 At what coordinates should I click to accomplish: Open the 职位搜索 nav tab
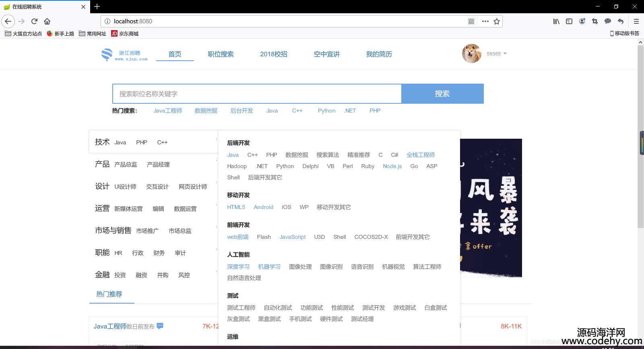[x=221, y=54]
